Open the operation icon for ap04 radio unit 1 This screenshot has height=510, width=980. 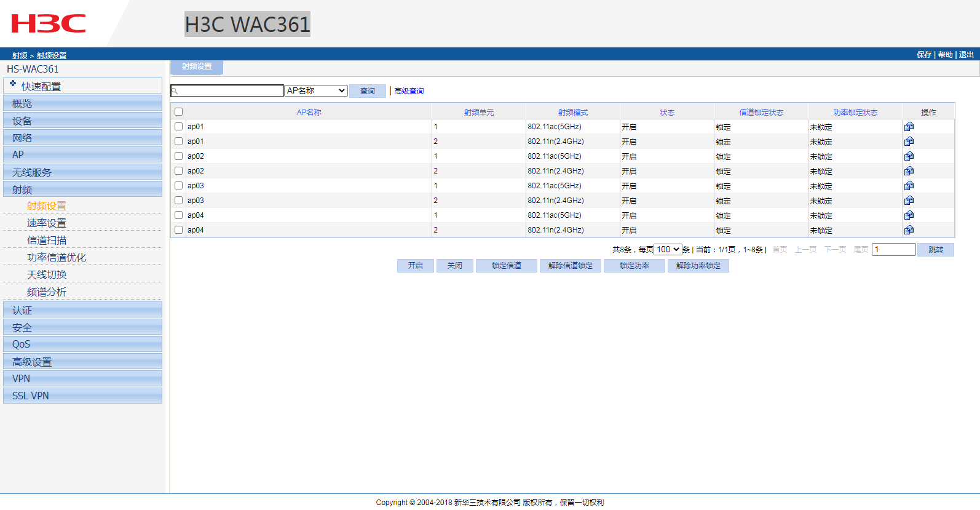coord(909,215)
